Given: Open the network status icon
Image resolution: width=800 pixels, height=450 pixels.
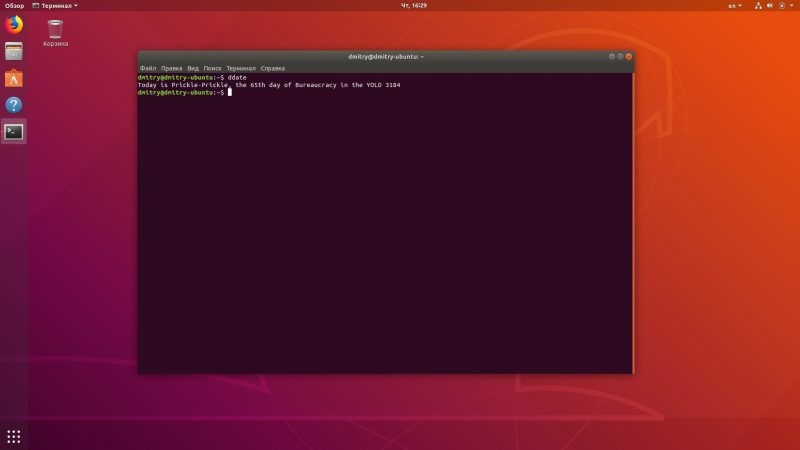Looking at the screenshot, I should click(x=758, y=6).
